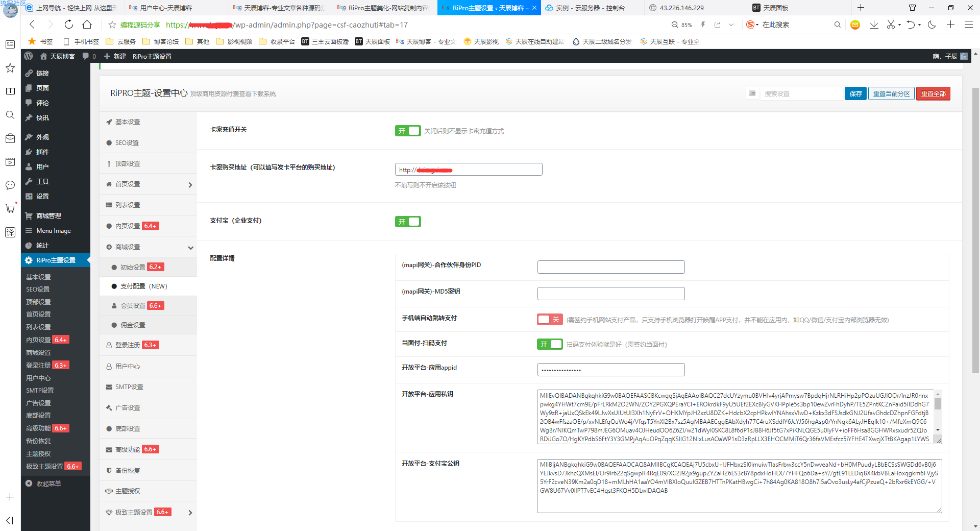Open 会员设置 section
The width and height of the screenshot is (980, 531).
[148, 305]
